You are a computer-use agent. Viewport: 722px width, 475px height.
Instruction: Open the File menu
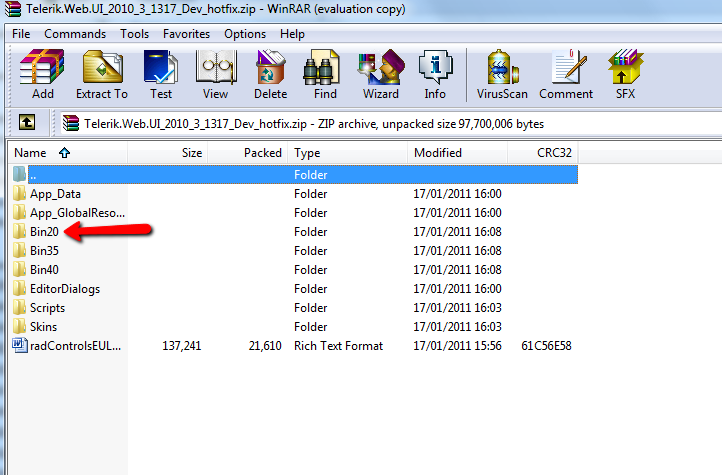21,34
